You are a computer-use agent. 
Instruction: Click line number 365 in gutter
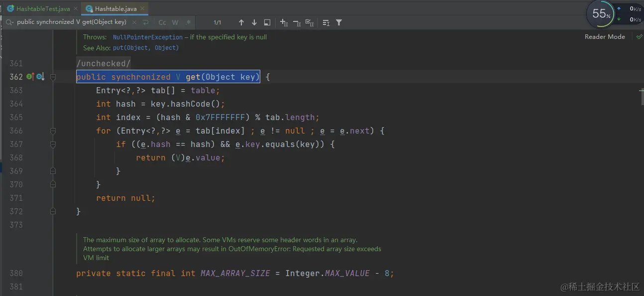[x=16, y=117]
